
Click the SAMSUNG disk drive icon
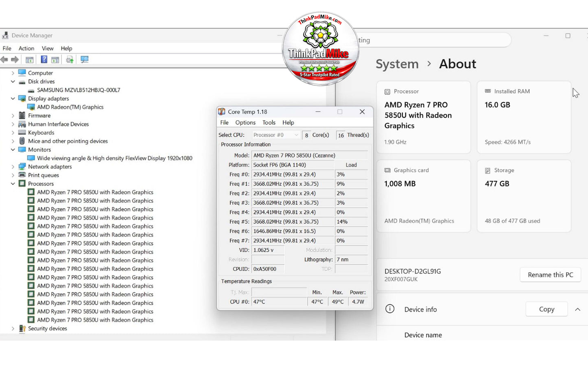31,90
